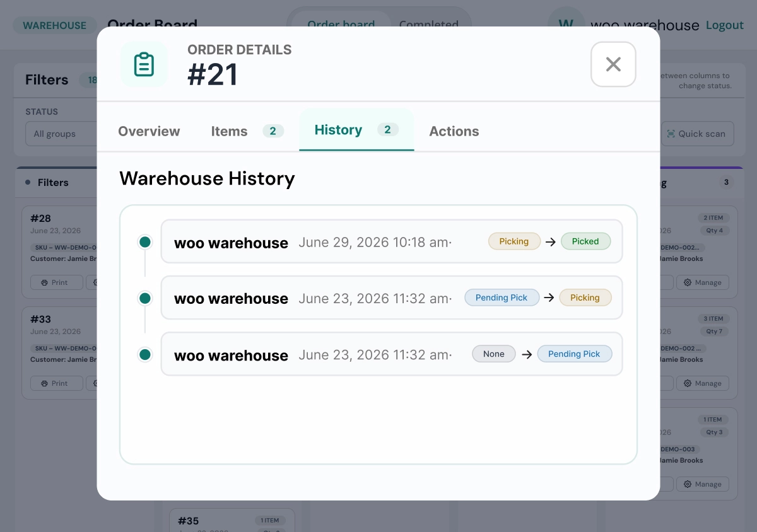
Task: Click the Picked status badge
Action: [x=585, y=241]
